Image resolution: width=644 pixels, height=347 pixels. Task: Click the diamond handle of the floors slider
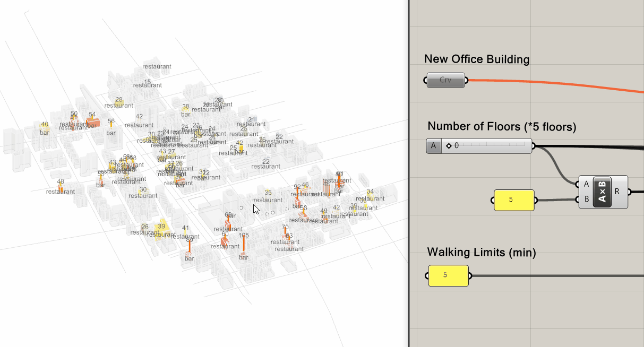click(449, 146)
